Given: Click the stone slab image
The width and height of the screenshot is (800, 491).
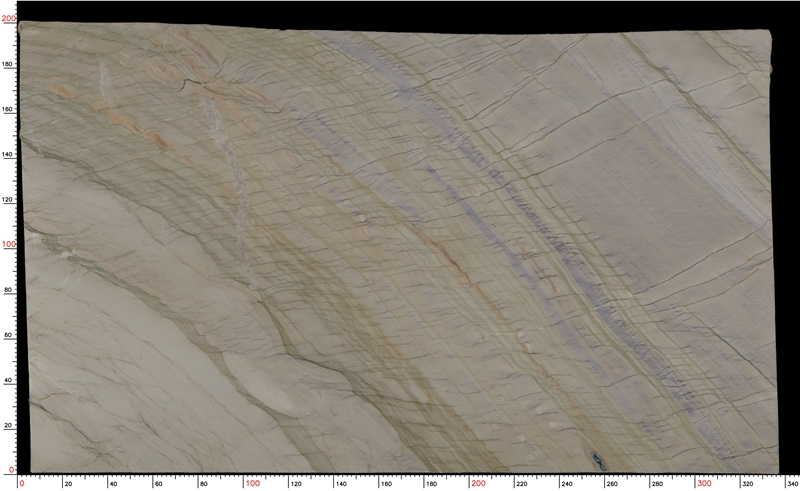Looking at the screenshot, I should pos(398,248).
